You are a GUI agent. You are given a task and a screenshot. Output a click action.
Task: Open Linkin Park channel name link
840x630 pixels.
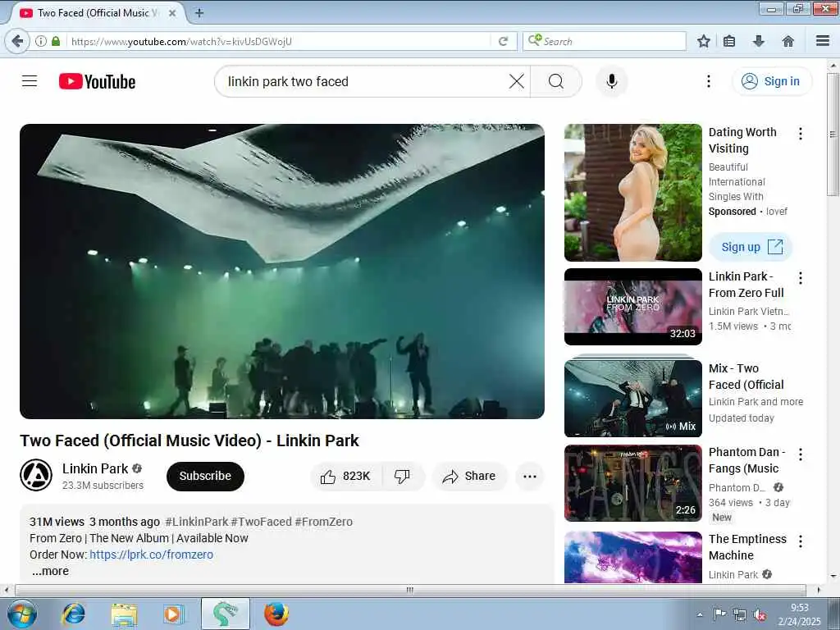coord(95,468)
